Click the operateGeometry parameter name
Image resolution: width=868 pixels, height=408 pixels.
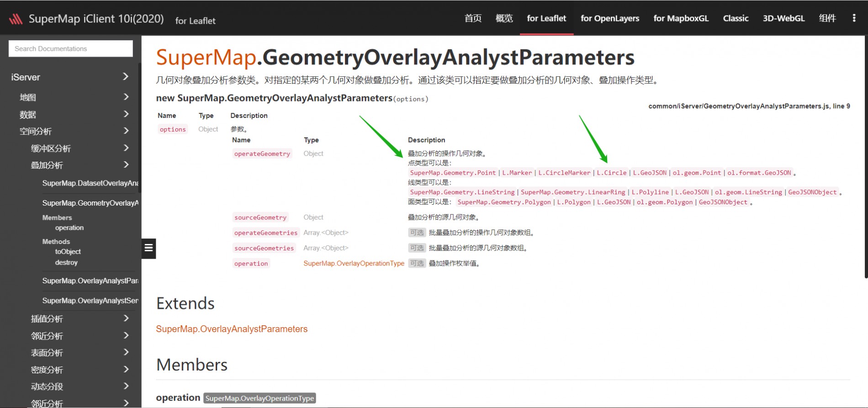(262, 154)
